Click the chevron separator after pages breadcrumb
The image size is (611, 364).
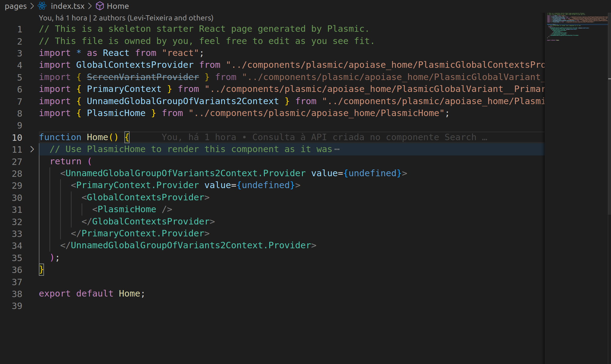32,6
